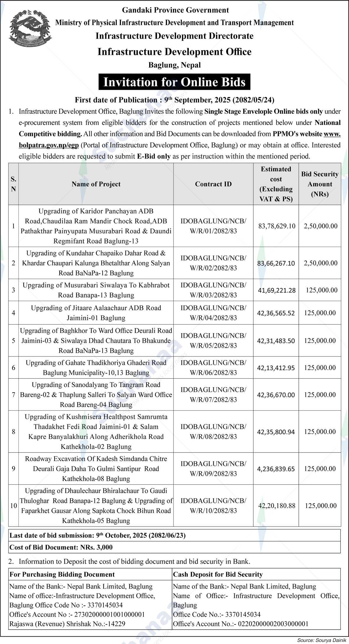Viewport: 349px width, 644px height.
Task: Select the Karidor Panchayan ADB Road project
Action: [x=96, y=226]
